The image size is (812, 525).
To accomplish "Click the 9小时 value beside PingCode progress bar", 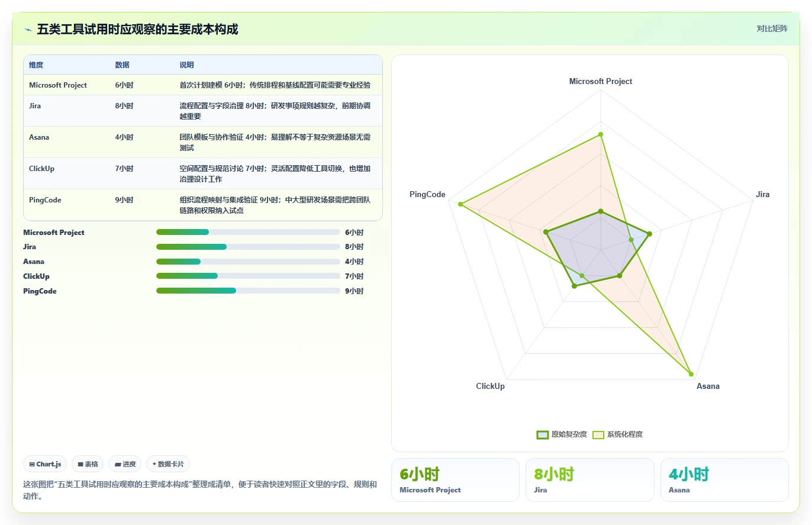I will click(x=354, y=291).
